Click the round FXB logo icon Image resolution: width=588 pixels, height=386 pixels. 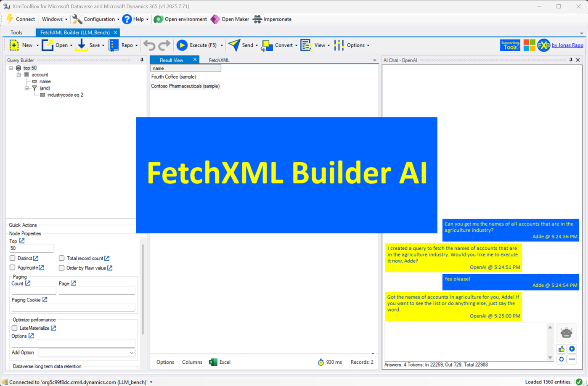tap(544, 45)
